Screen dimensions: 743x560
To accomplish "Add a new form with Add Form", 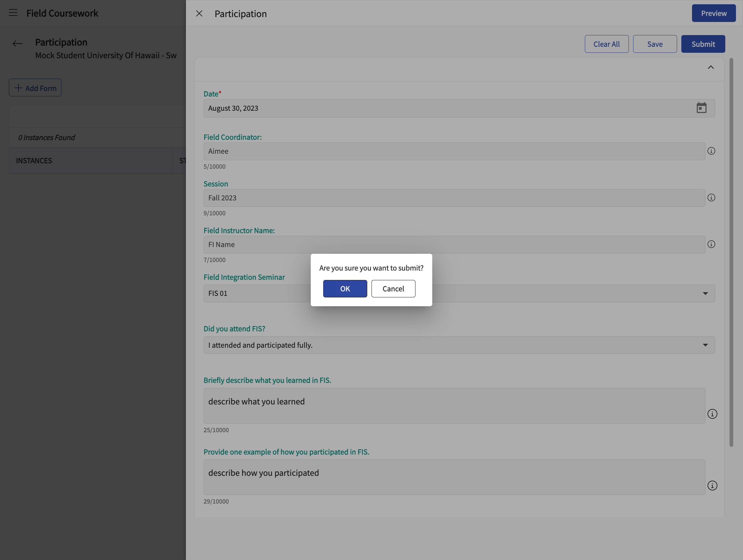I will click(x=35, y=88).
